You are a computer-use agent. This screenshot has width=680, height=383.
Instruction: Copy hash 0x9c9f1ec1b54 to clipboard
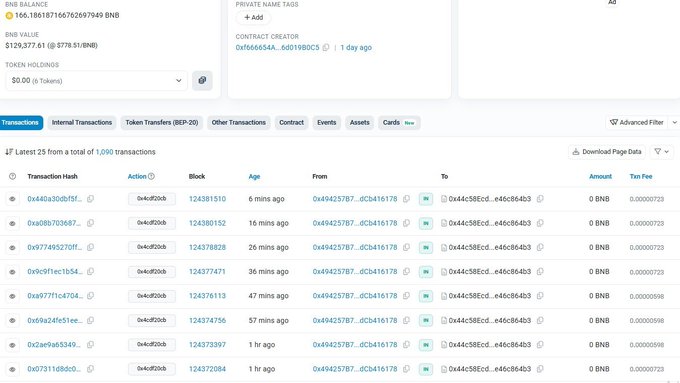coord(90,272)
